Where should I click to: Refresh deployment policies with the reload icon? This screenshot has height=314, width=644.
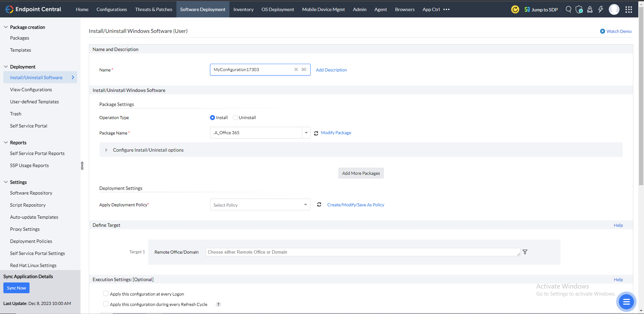319,205
